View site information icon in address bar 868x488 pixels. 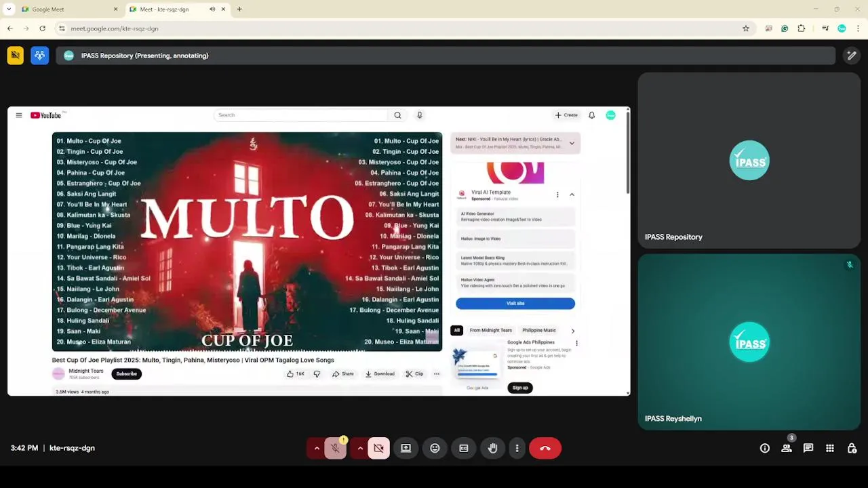(62, 28)
